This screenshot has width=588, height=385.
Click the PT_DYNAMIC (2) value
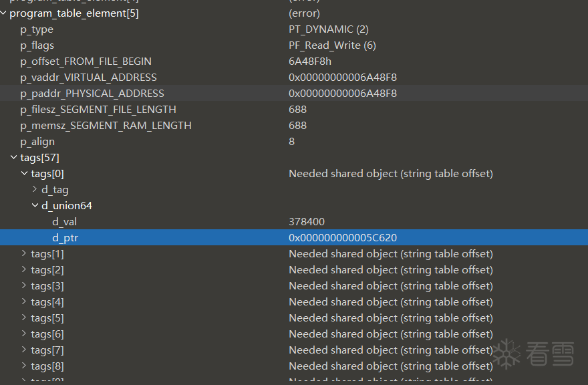[x=329, y=29]
